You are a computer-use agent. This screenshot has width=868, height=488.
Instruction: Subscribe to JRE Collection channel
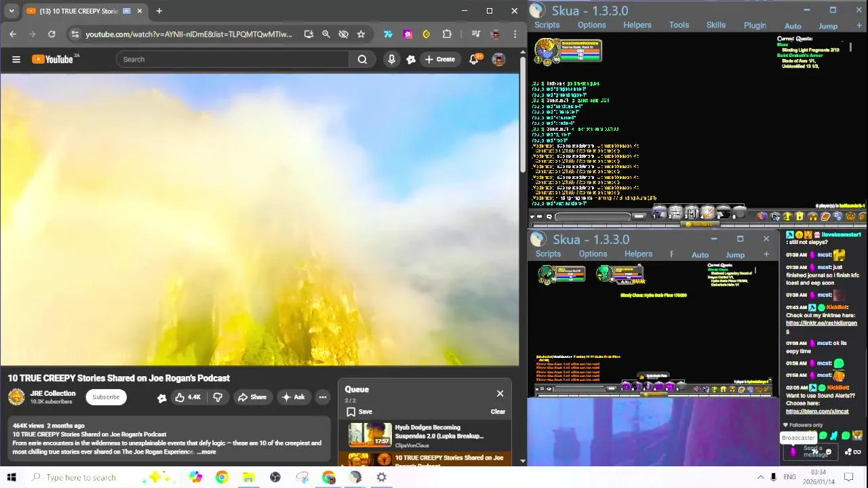106,397
